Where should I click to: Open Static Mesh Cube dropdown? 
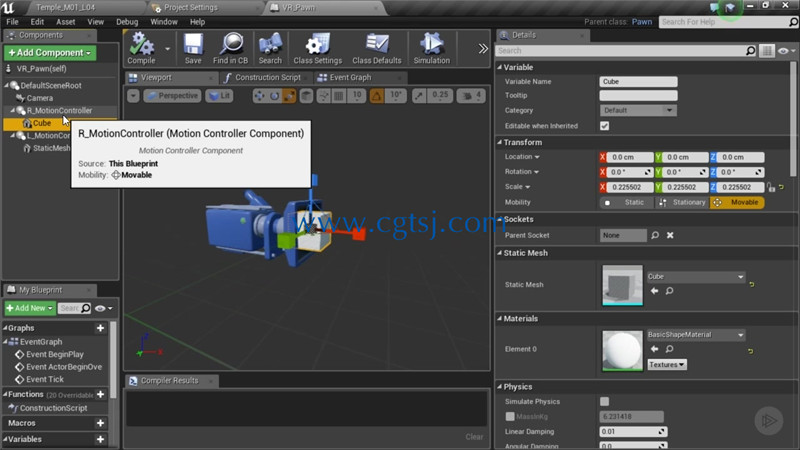coord(696,277)
